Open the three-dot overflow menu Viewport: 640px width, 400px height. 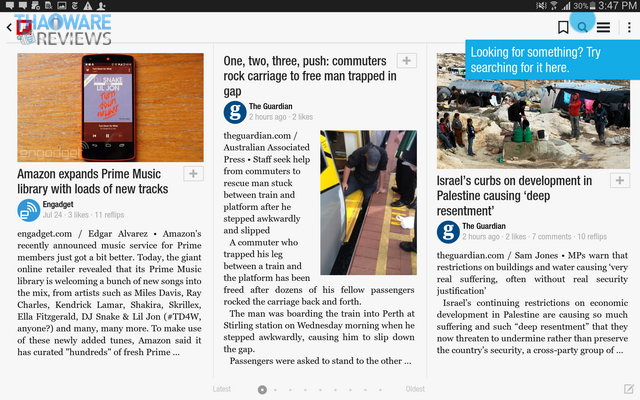point(629,27)
